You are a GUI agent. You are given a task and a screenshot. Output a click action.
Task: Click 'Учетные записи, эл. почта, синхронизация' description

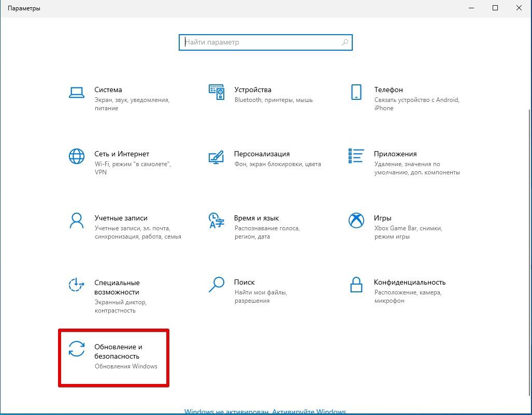138,232
